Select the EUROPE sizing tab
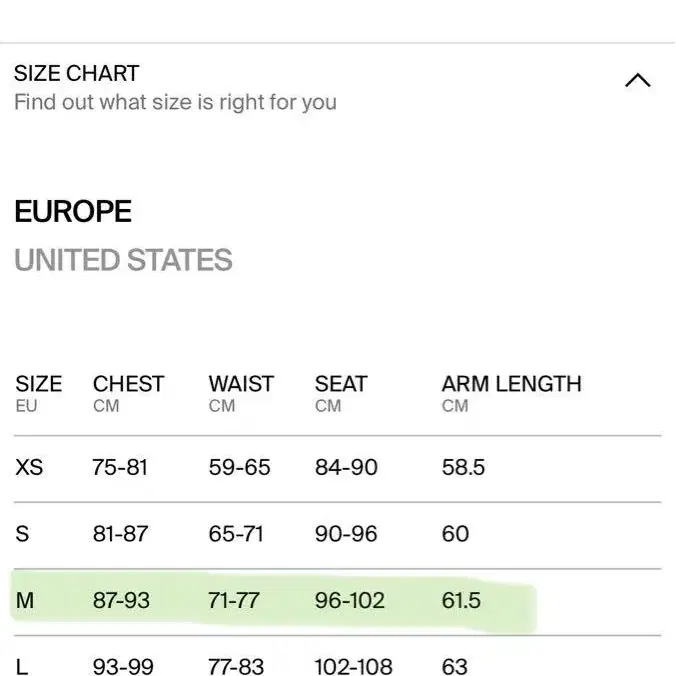676x676 pixels. coord(73,212)
